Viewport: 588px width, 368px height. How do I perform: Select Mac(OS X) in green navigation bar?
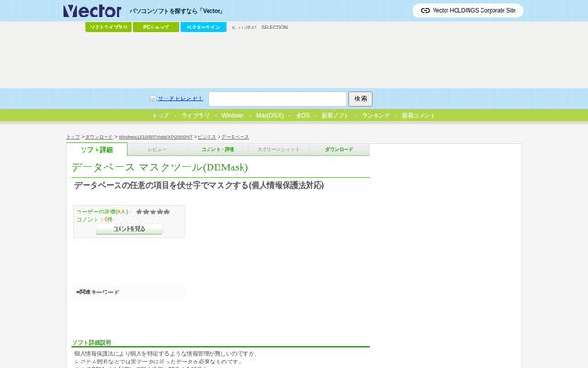tap(269, 115)
